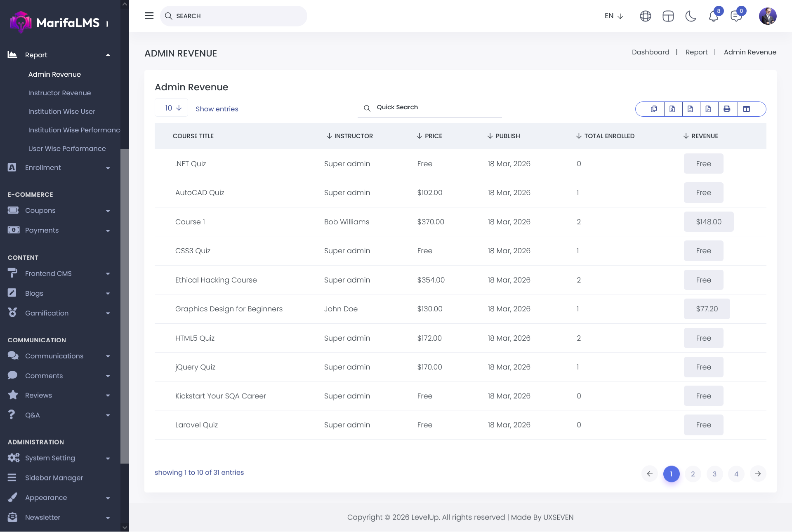
Task: Open the chat messages icon
Action: click(736, 16)
